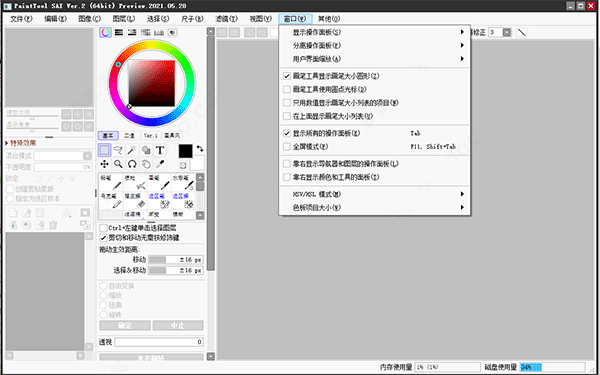
Task: Click black foreground color swatch
Action: [186, 151]
